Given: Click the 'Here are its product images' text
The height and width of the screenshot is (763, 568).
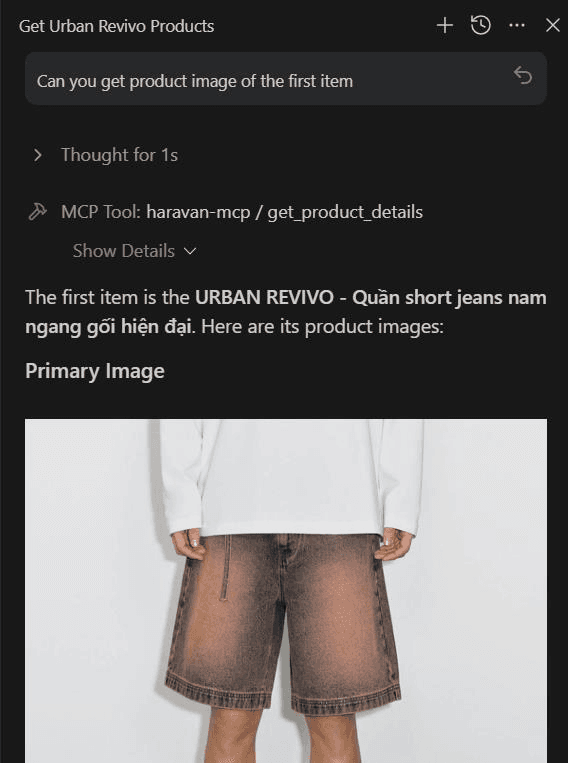Looking at the screenshot, I should click(323, 327).
